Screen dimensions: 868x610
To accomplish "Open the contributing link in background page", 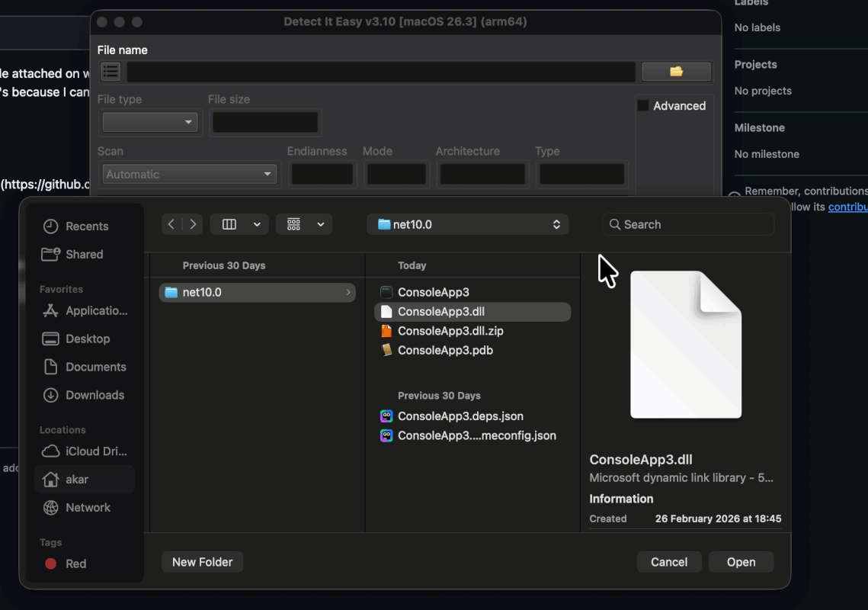I will [x=847, y=207].
